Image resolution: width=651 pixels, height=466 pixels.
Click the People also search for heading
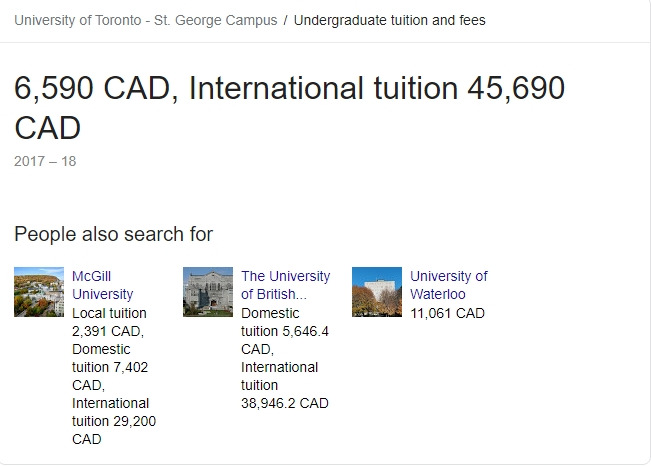tap(113, 234)
